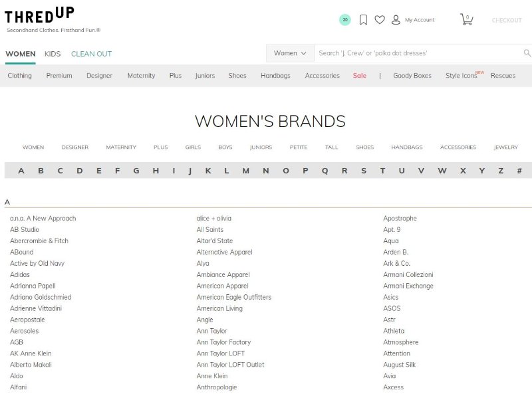Click the My Account person icon

click(396, 20)
